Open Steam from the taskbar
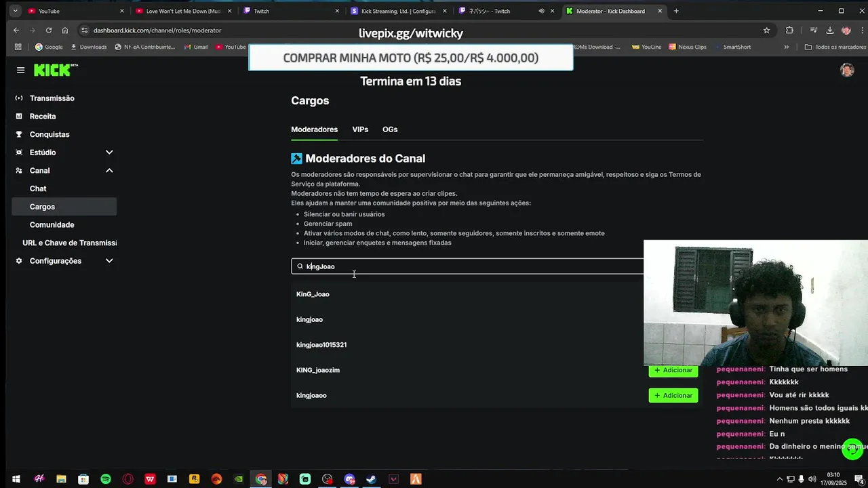 click(x=372, y=479)
